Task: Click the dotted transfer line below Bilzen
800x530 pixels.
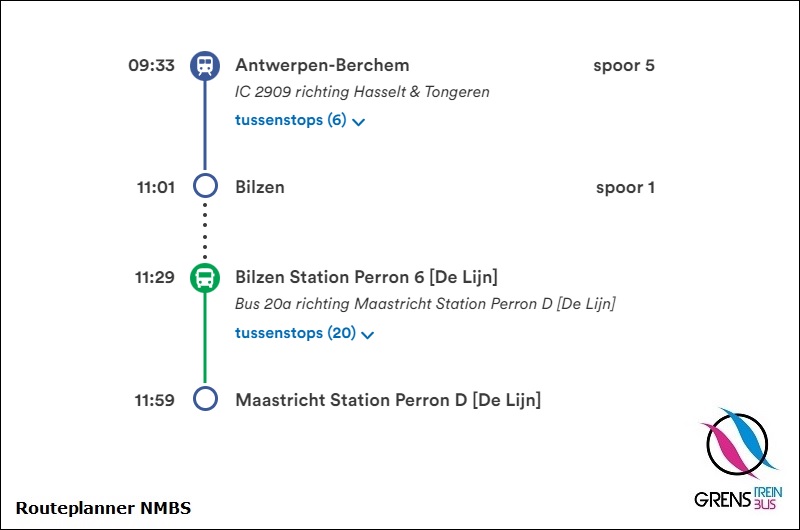Action: pyautogui.click(x=205, y=231)
